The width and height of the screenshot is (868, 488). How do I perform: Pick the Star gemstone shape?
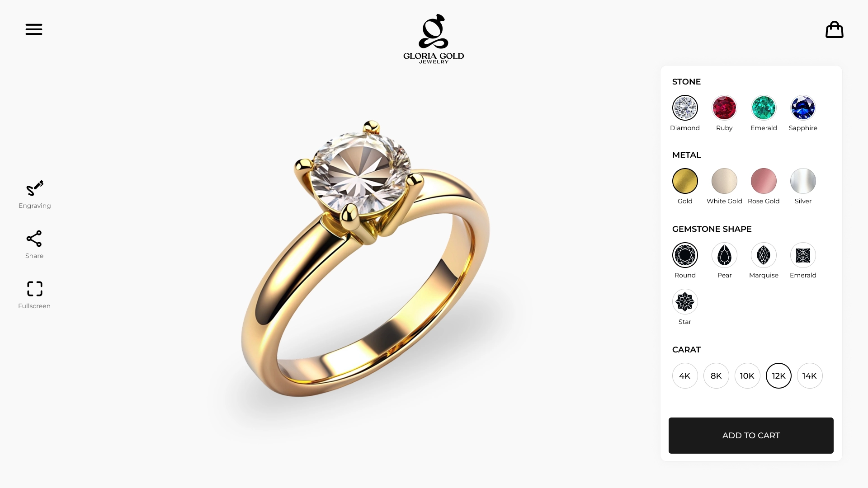[685, 302]
